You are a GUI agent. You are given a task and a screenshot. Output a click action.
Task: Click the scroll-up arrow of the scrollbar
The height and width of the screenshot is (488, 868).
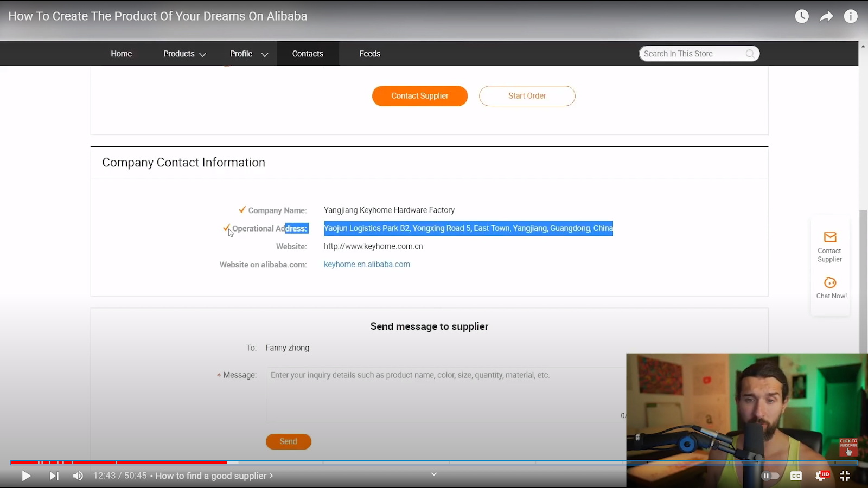click(863, 46)
